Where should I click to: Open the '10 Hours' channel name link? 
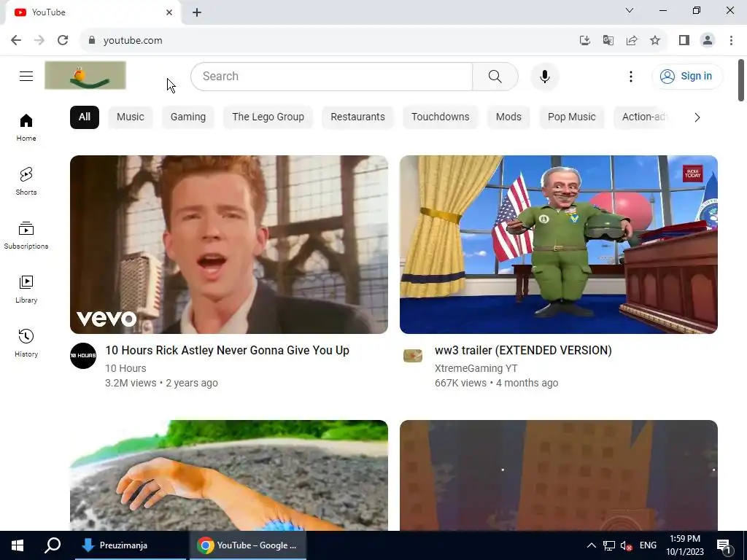click(x=125, y=368)
